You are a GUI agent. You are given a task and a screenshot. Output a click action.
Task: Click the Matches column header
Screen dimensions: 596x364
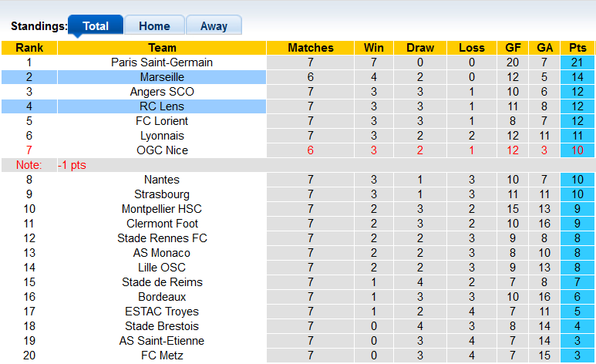click(311, 48)
